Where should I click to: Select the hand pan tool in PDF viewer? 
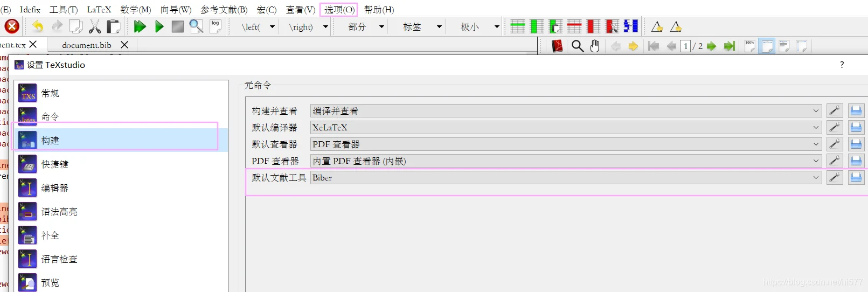point(595,46)
